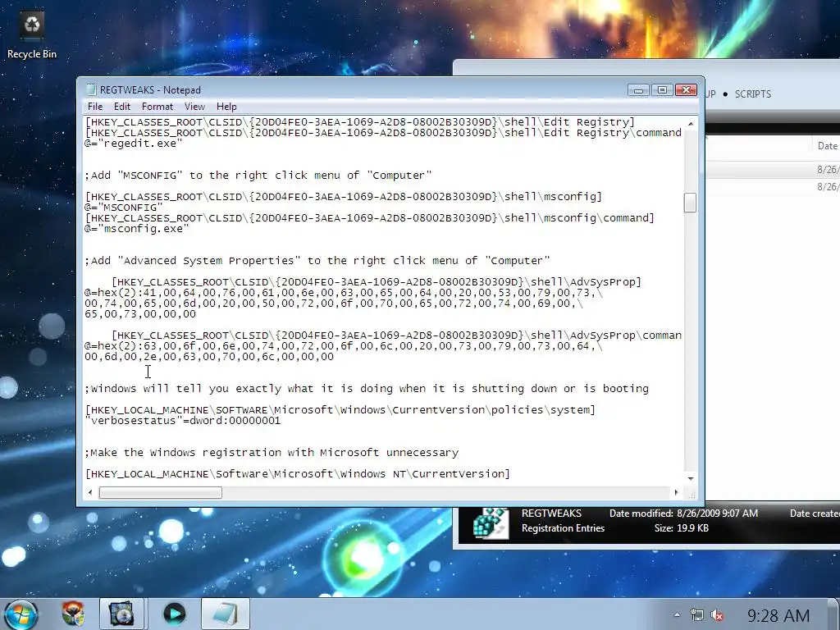Screen dimensions: 840x630
Task: Open the Edit menu in Notepad
Action: tap(121, 107)
